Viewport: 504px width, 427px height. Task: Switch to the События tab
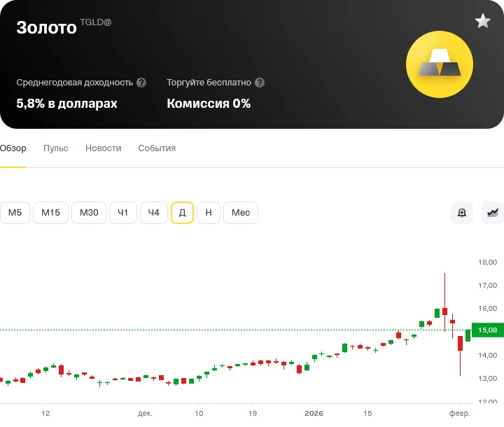coord(157,148)
